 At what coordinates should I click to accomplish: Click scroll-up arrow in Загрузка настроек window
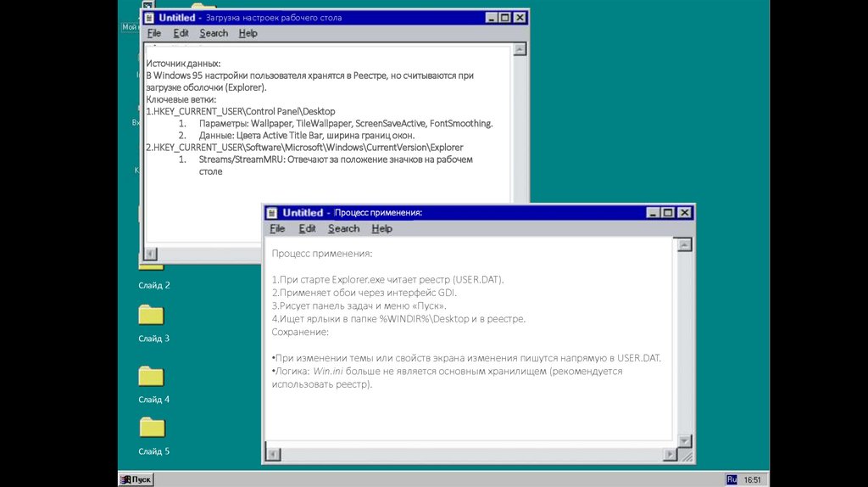click(520, 49)
